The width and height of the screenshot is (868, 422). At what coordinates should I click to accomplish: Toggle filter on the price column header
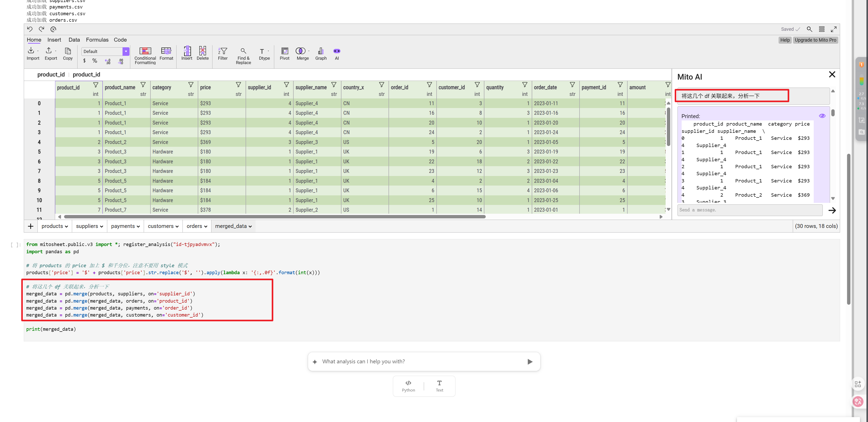click(238, 85)
